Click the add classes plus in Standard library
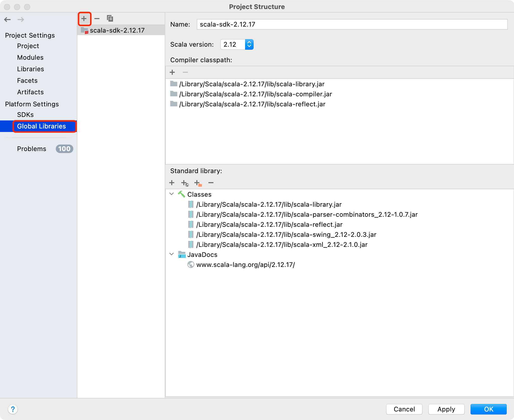Viewport: 514px width, 420px height. [x=172, y=183]
